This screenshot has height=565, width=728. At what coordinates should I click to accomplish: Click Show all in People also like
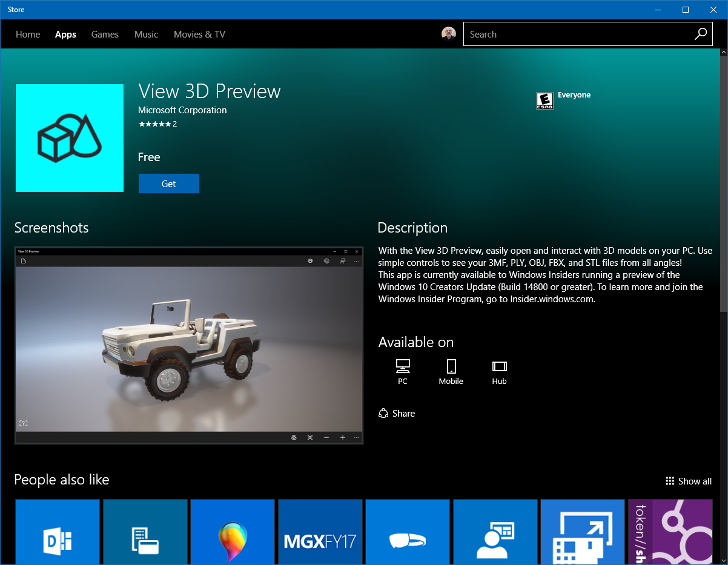(689, 481)
